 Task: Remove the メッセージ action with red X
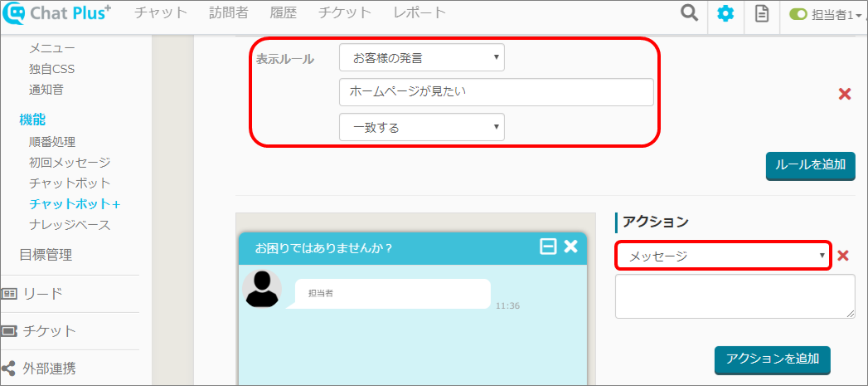tap(842, 256)
